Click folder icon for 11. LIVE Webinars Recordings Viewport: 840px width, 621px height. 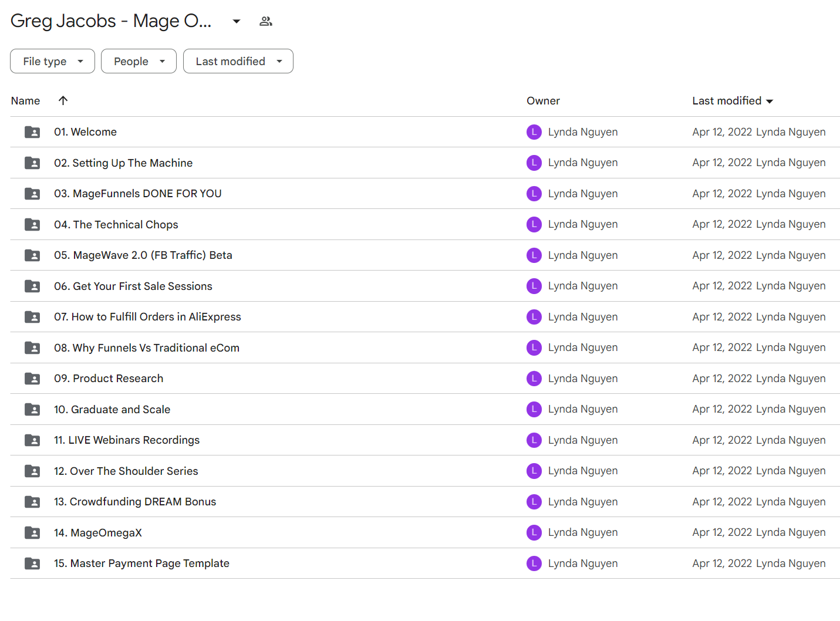coord(32,440)
